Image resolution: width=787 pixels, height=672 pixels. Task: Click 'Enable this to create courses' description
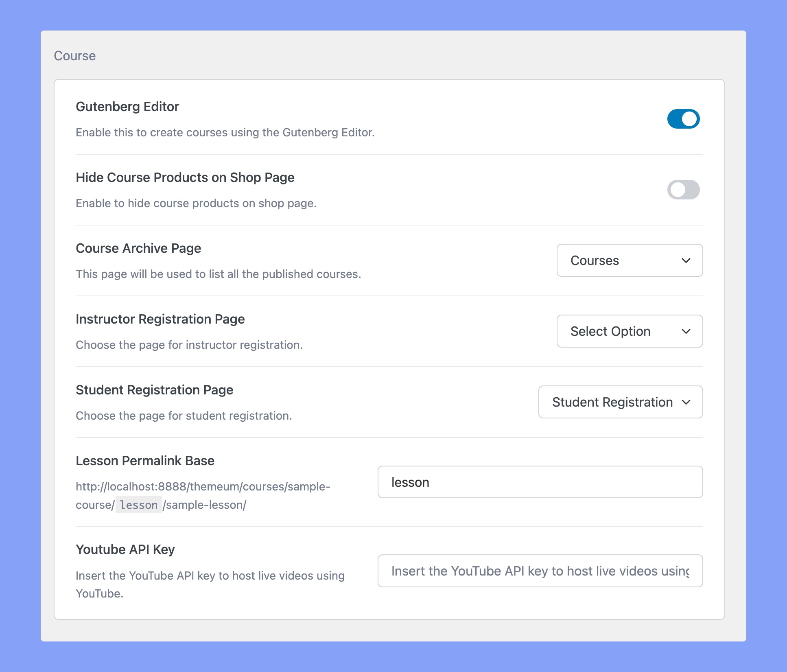pos(225,133)
